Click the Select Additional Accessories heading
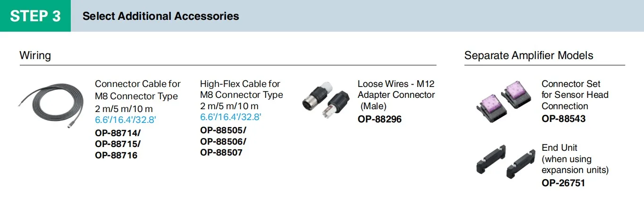 coord(160,16)
